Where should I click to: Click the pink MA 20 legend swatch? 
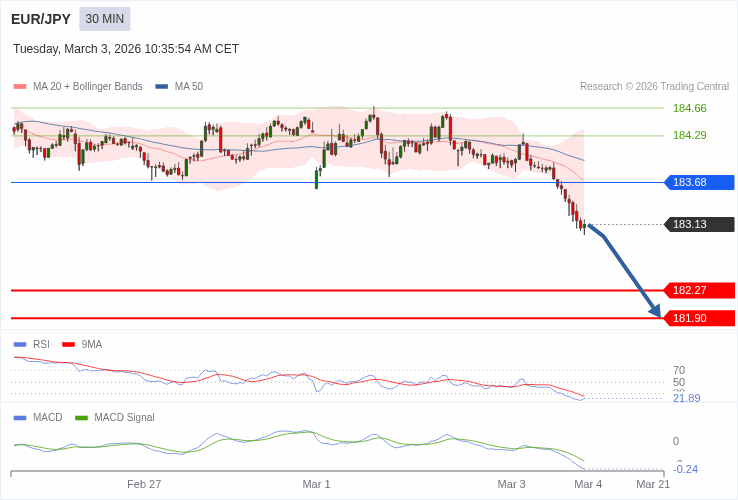click(20, 87)
